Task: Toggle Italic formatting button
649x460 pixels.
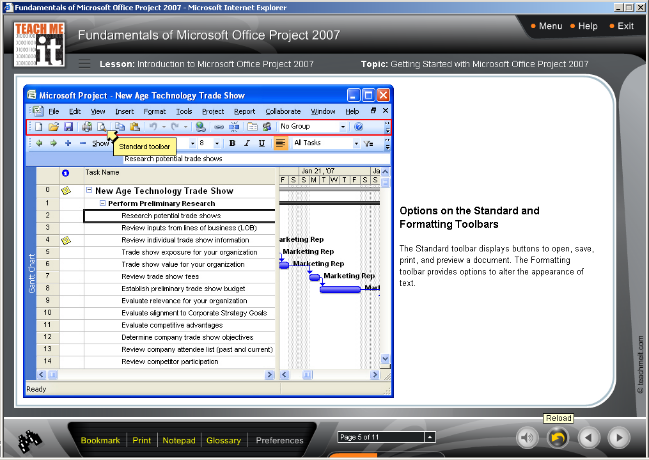Action: 247,143
